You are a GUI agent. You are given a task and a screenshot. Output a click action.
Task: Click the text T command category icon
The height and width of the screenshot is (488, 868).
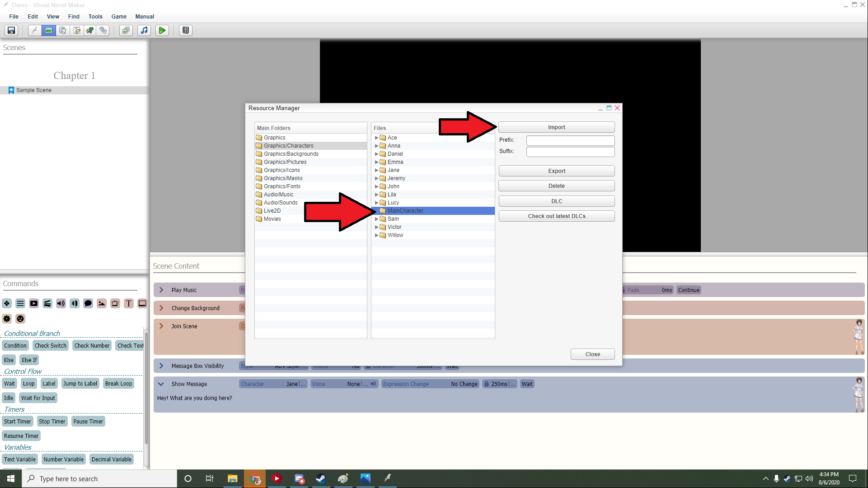pyautogui.click(x=129, y=303)
